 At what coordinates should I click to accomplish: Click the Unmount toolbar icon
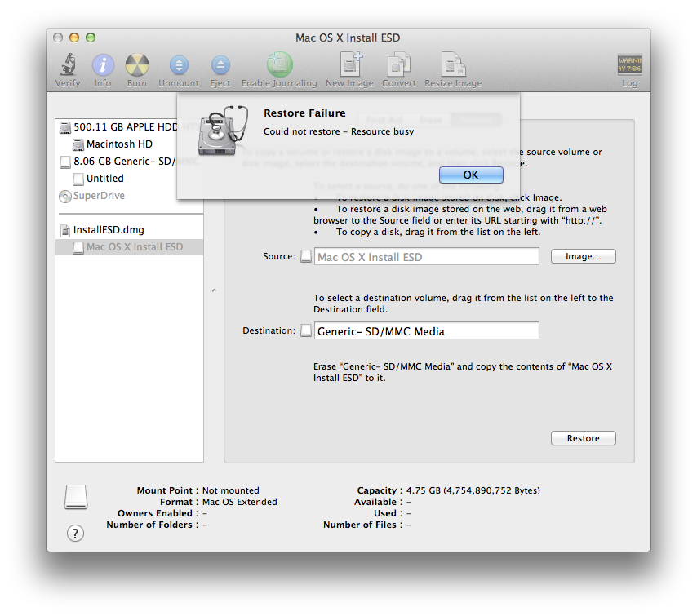179,65
